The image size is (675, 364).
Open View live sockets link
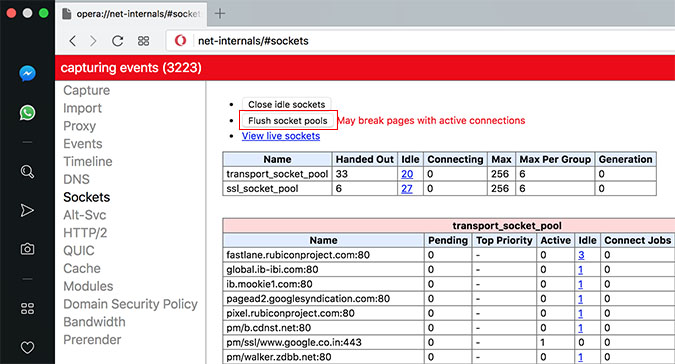pos(281,136)
